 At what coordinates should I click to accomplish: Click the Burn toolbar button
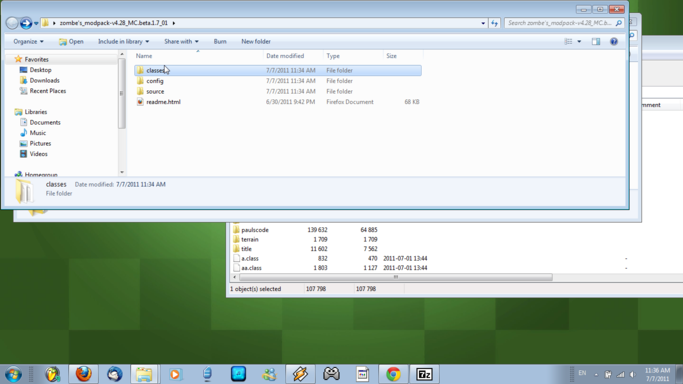220,41
